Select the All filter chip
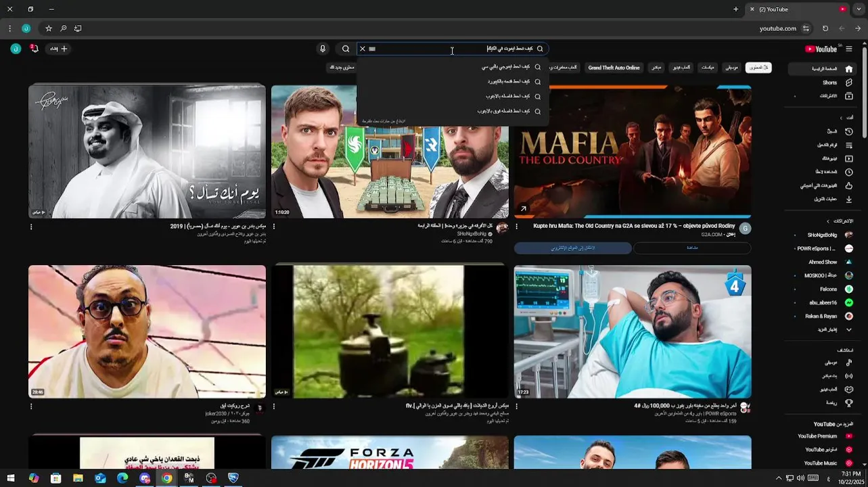The width and height of the screenshot is (868, 487). (x=758, y=68)
